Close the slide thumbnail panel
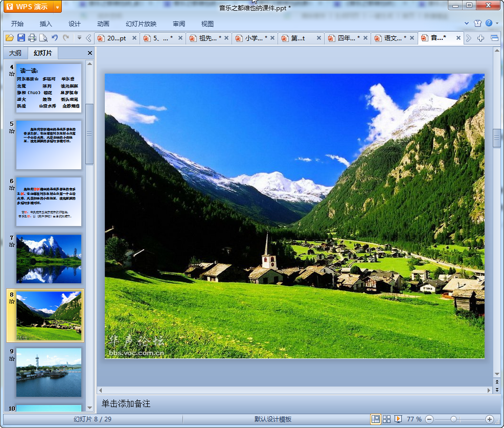504x428 pixels. click(x=90, y=53)
